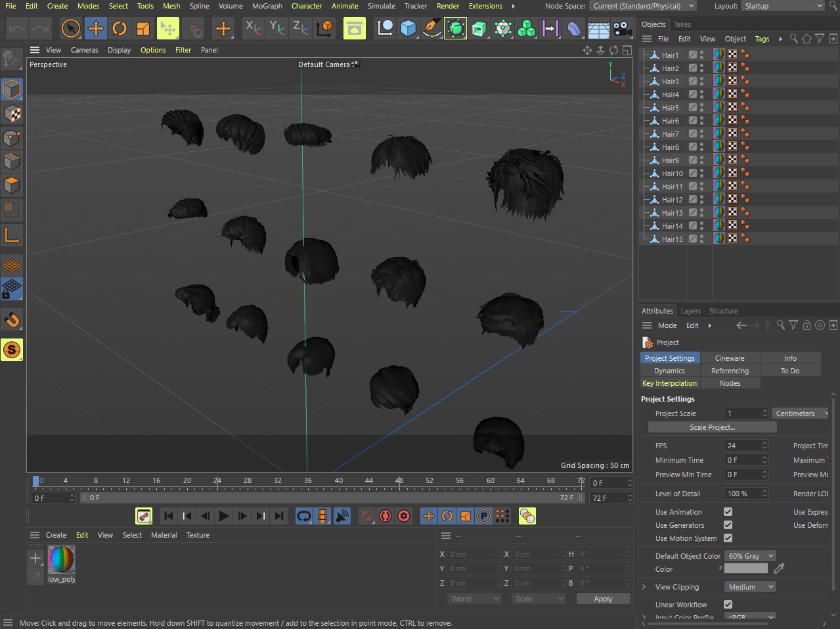Image resolution: width=840 pixels, height=629 pixels.
Task: Select the Scale tool in the toolbar
Action: pos(143,28)
